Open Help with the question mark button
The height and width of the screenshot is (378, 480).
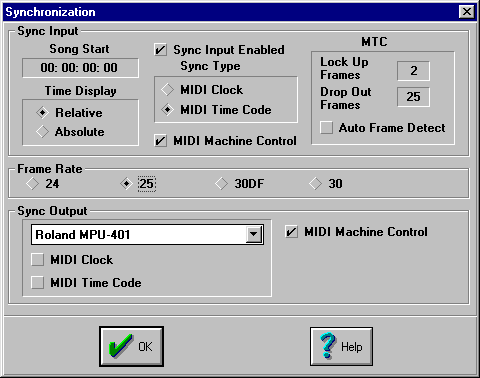point(341,347)
